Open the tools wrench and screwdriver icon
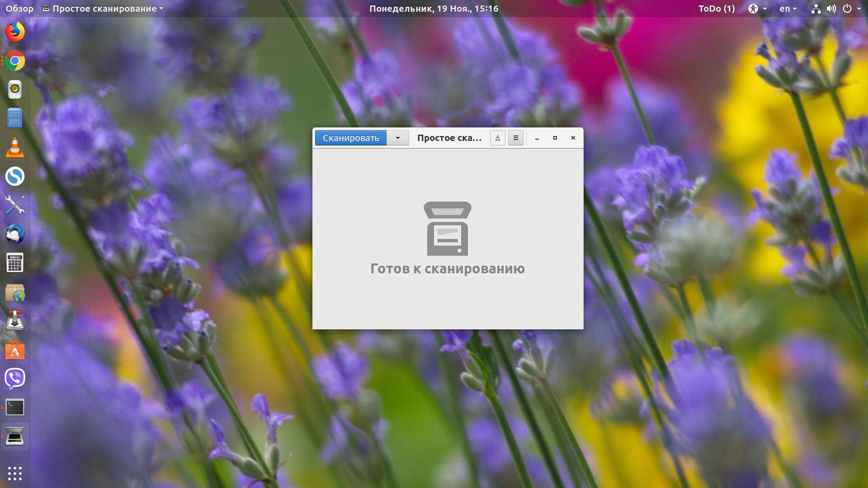Image resolution: width=868 pixels, height=488 pixels. (15, 205)
